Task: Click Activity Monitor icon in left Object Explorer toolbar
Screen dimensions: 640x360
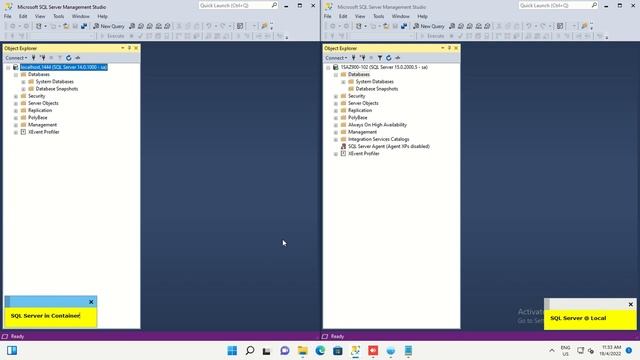Action: (x=78, y=58)
